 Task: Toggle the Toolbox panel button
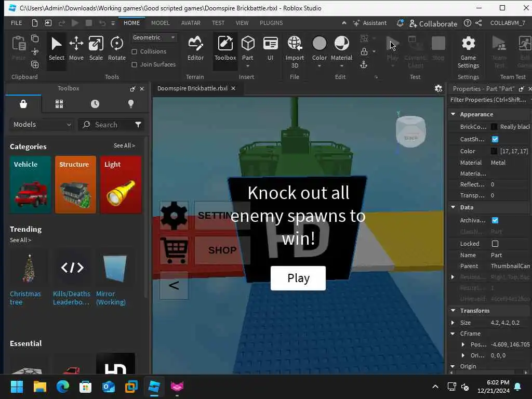[x=225, y=49]
